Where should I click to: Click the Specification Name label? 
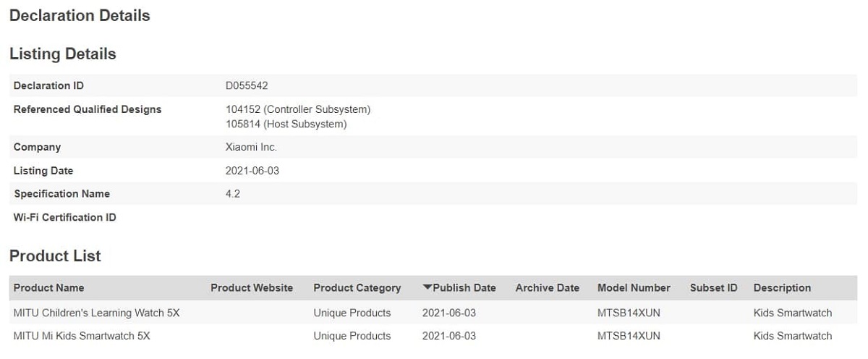pos(61,194)
